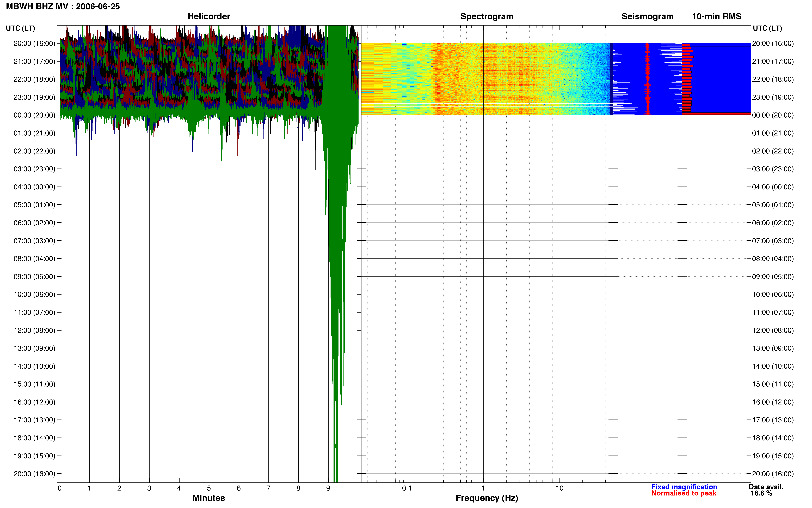Screen dimensions: 812x508
Task: Click the 0.1 frequency tick label
Action: pos(407,488)
